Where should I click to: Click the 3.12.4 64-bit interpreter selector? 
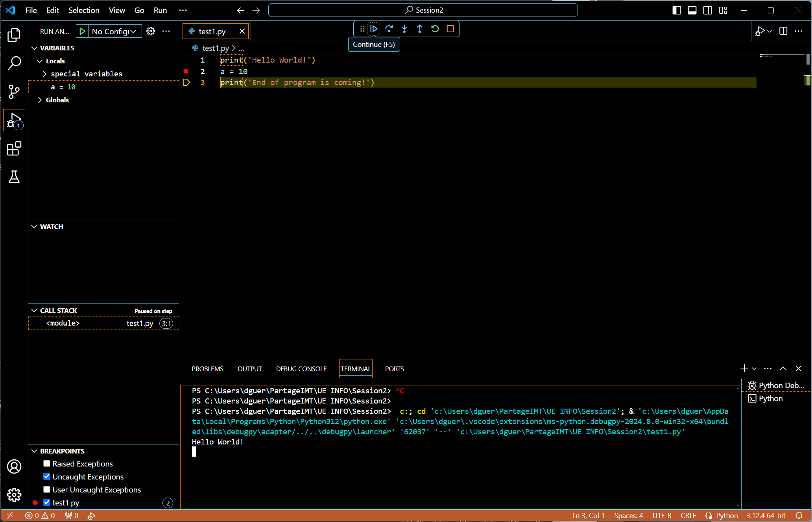point(766,516)
